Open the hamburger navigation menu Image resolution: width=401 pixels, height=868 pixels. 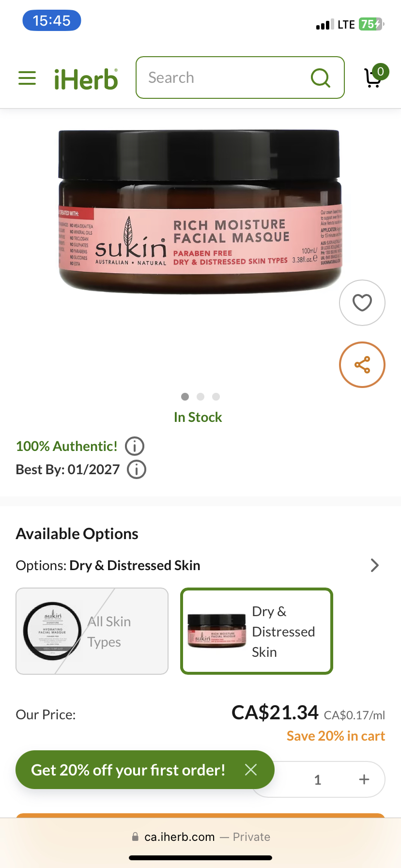[x=27, y=77]
